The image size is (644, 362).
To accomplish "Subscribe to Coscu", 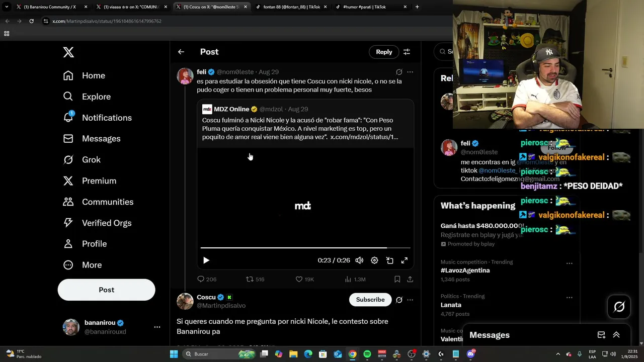I will click(x=370, y=300).
